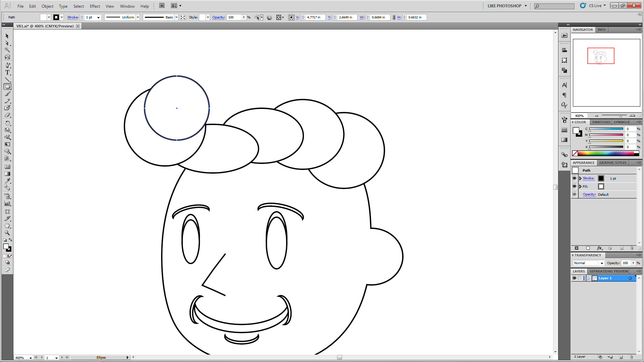644x362 pixels.
Task: Select the Magic Wand tool
Action: coord(7,50)
